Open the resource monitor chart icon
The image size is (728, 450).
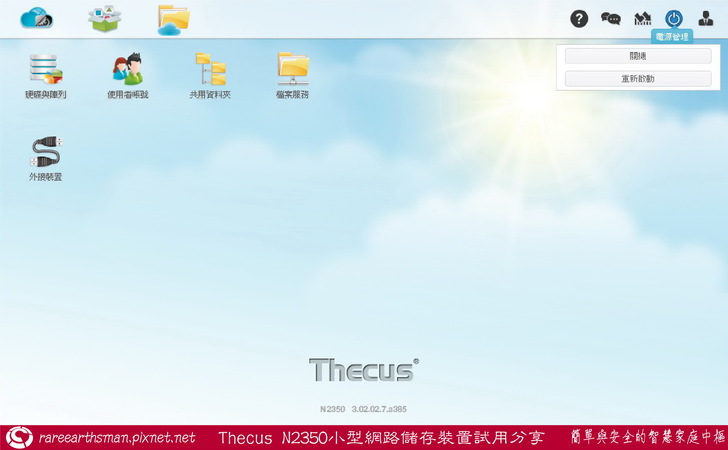(x=643, y=19)
